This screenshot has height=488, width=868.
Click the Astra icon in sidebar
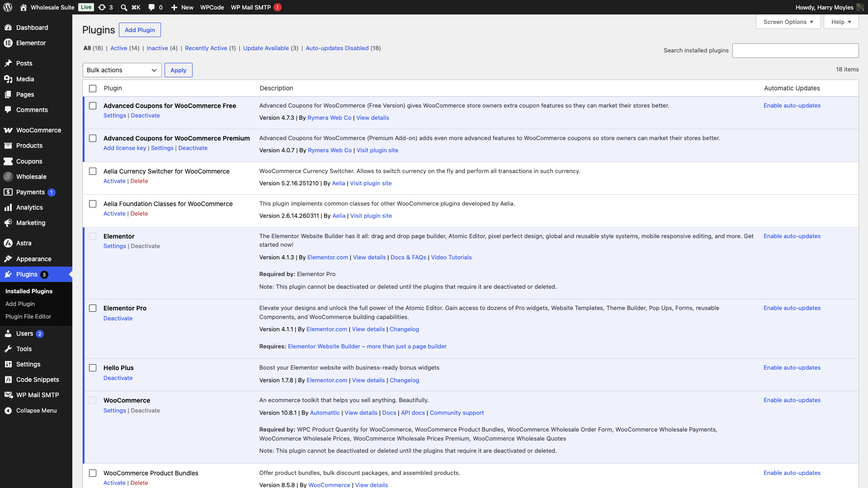point(8,243)
